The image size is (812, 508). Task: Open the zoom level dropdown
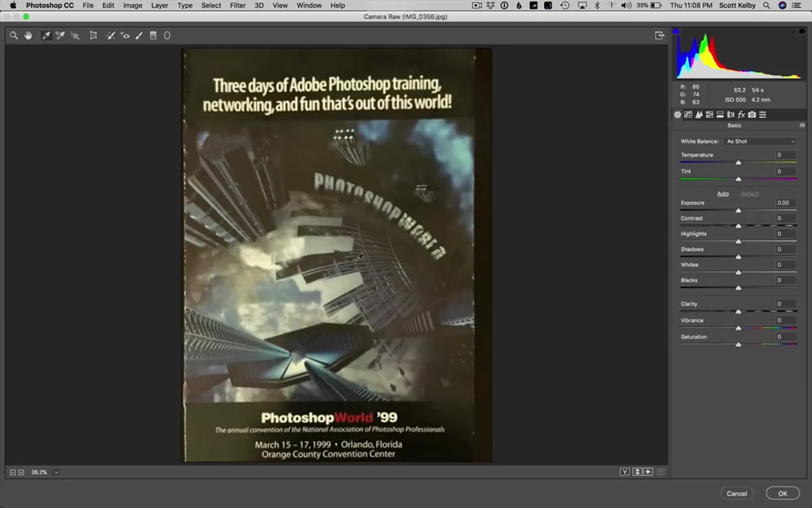[x=56, y=472]
